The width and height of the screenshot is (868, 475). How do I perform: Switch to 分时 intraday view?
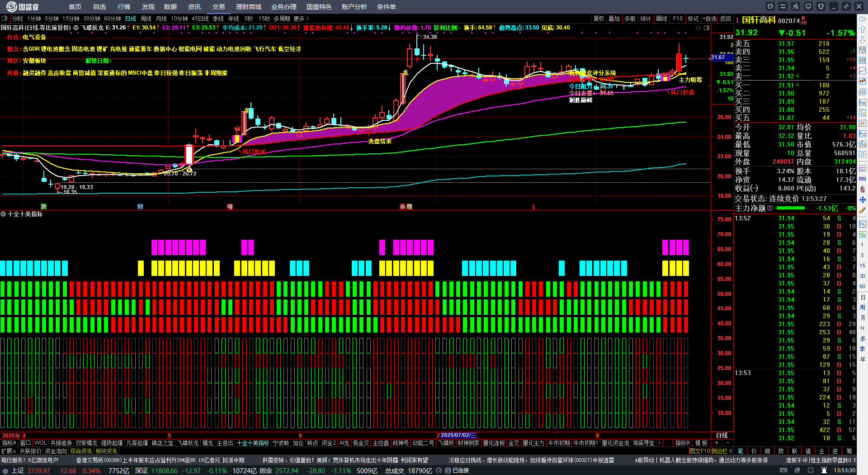[18, 19]
